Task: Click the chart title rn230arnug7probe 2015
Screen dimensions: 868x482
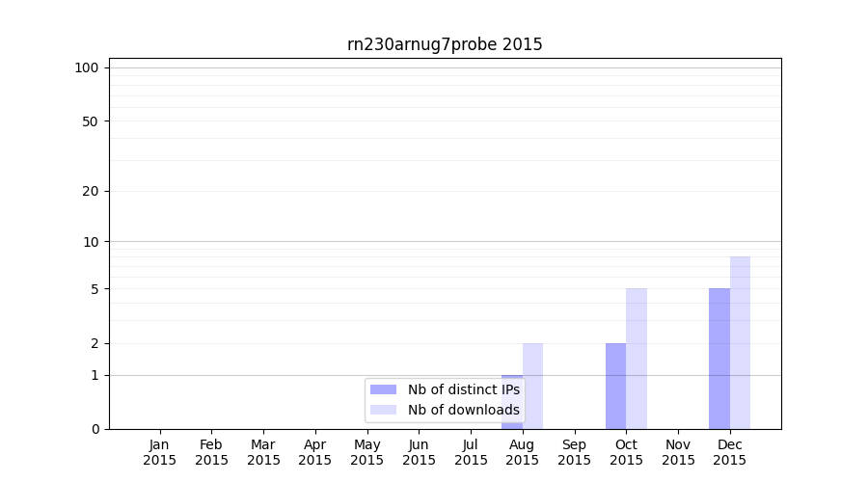Action: (445, 44)
